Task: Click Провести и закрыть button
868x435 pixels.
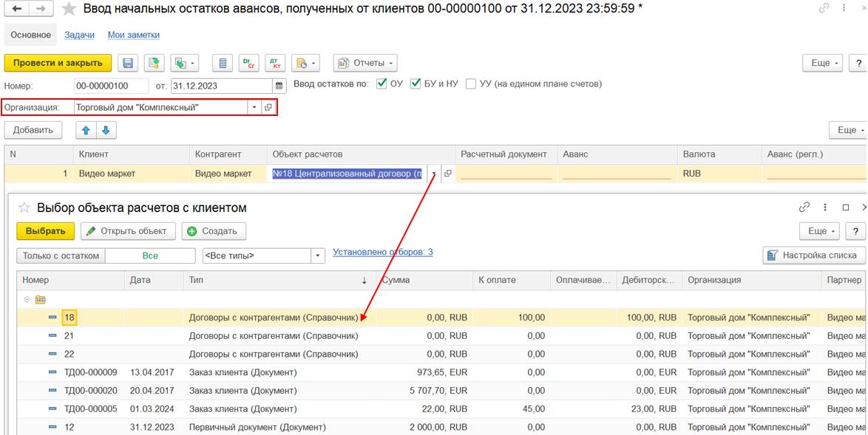Action: (x=58, y=63)
